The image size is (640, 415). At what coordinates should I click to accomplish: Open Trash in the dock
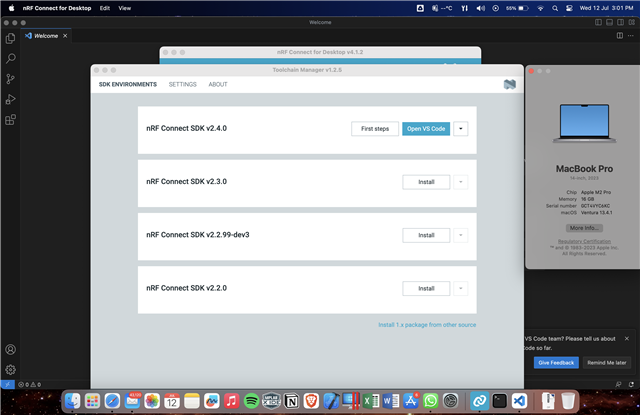568,401
